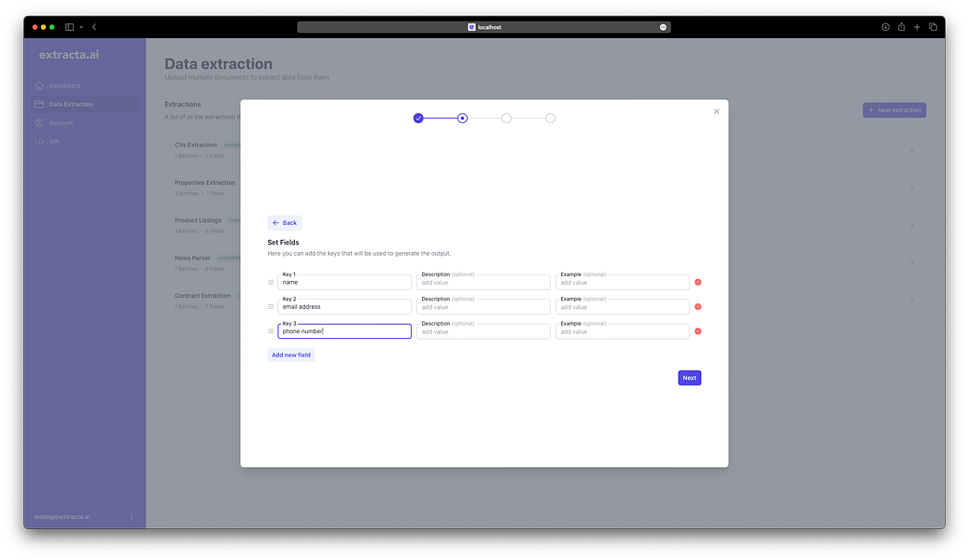
Task: Open browser downloads icon
Action: pyautogui.click(x=885, y=26)
